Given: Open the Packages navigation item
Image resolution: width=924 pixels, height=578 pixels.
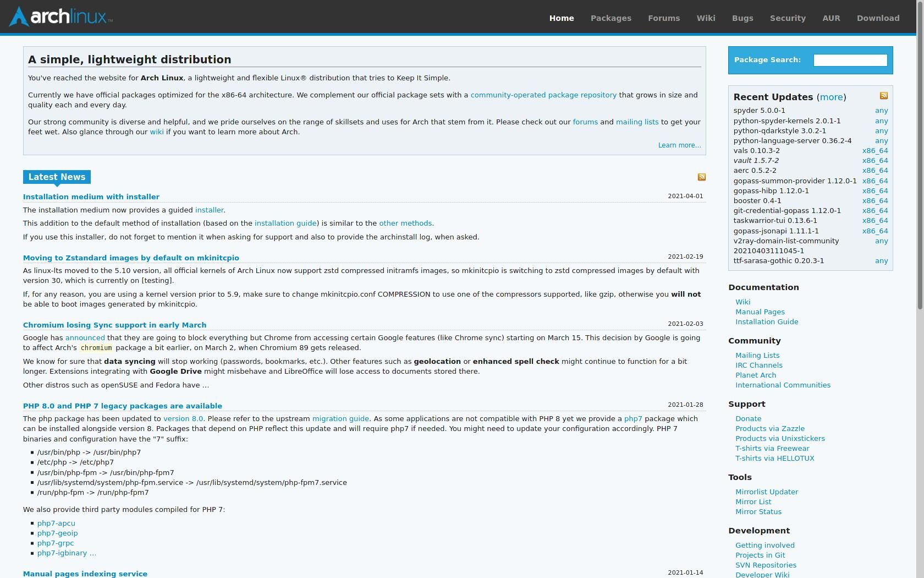Looking at the screenshot, I should click(x=610, y=18).
